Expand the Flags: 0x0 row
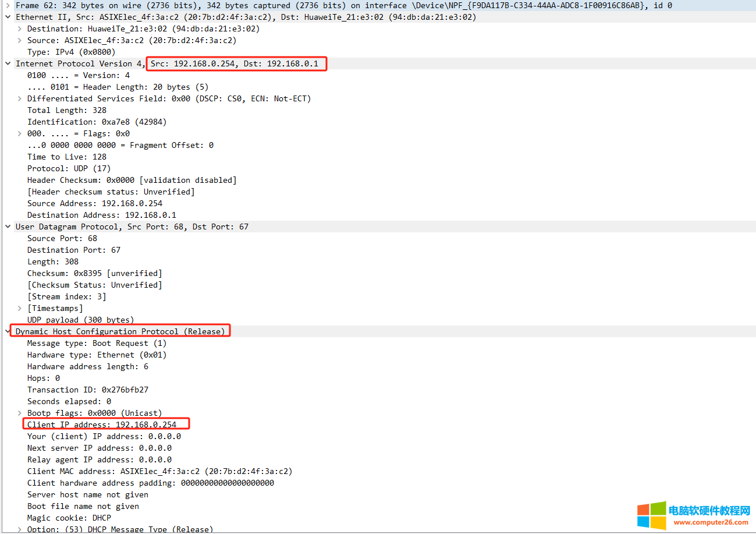The image size is (756, 534). (x=20, y=133)
